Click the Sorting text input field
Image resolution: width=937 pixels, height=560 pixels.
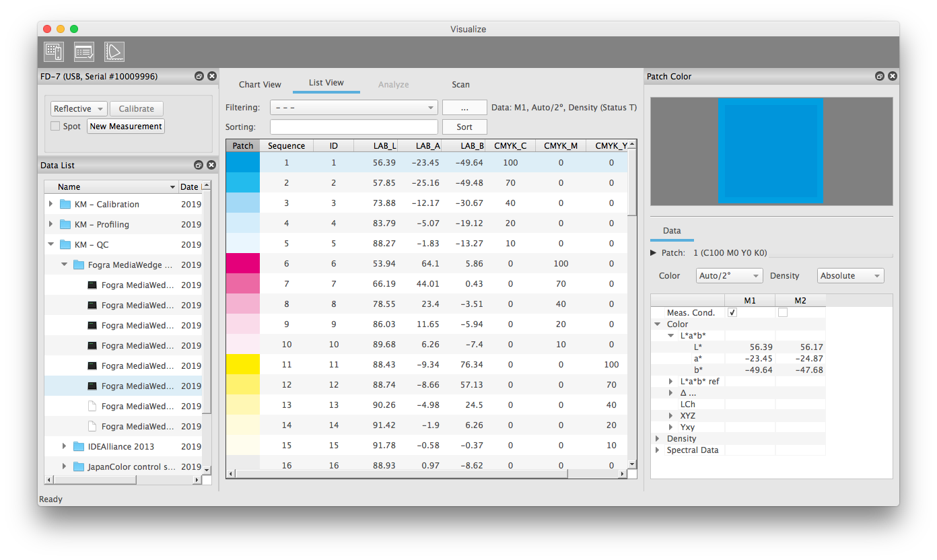353,127
